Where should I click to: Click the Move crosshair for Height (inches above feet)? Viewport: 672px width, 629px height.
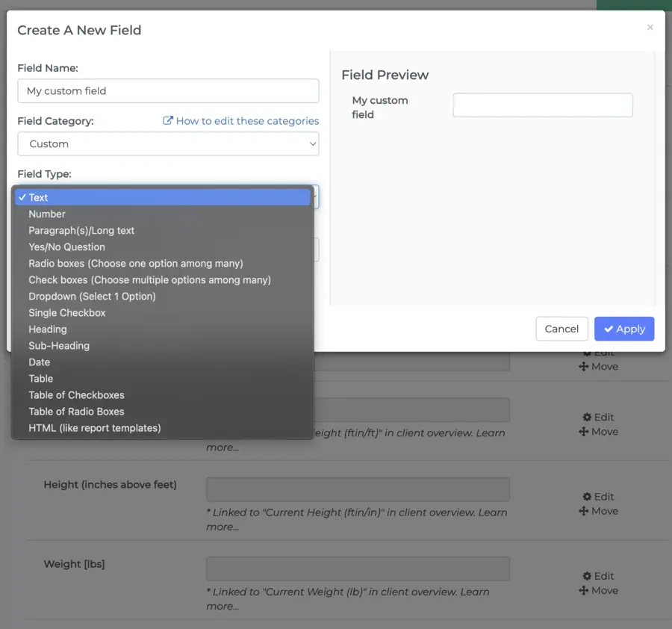point(597,510)
